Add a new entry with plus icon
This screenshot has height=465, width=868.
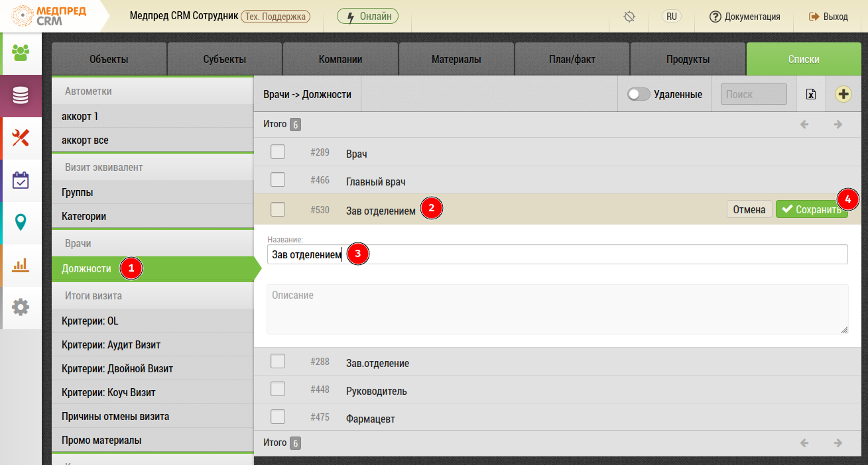[x=843, y=94]
